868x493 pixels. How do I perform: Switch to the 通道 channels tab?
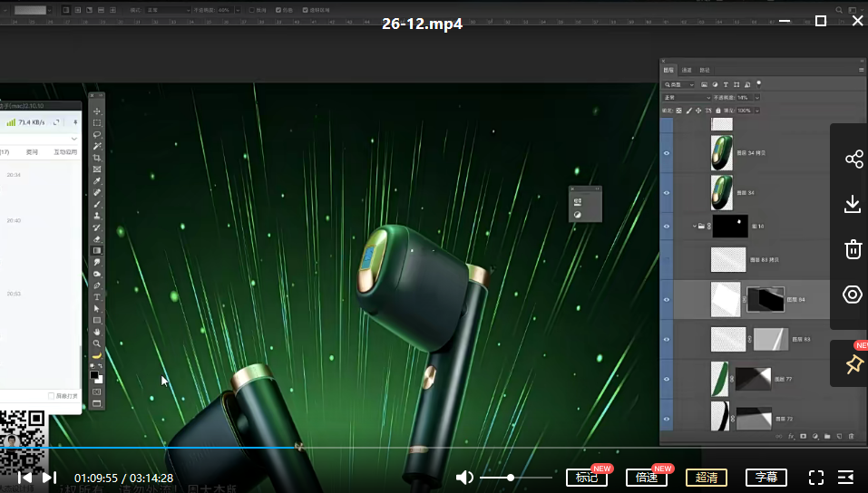tap(687, 70)
